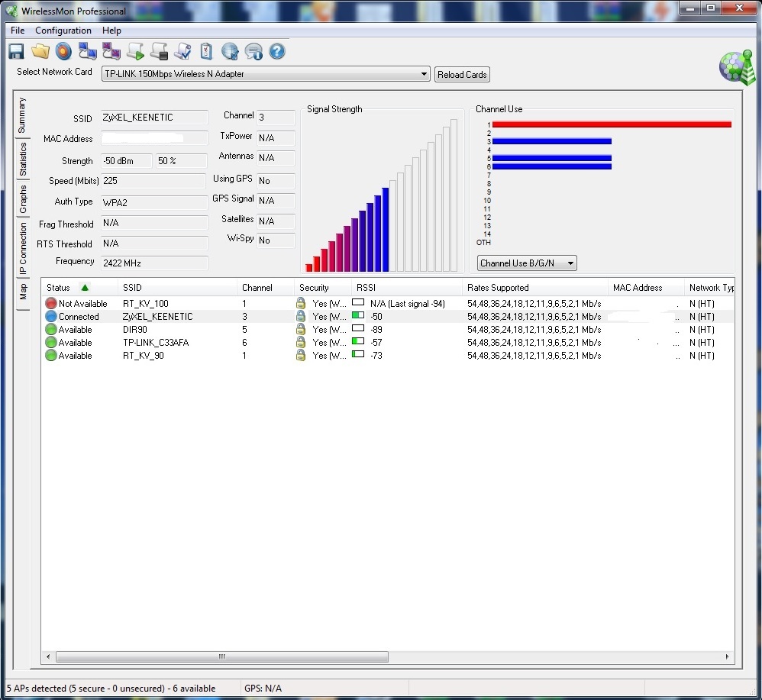The height and width of the screenshot is (700, 762).
Task: Open the Configuration menu
Action: [x=63, y=31]
